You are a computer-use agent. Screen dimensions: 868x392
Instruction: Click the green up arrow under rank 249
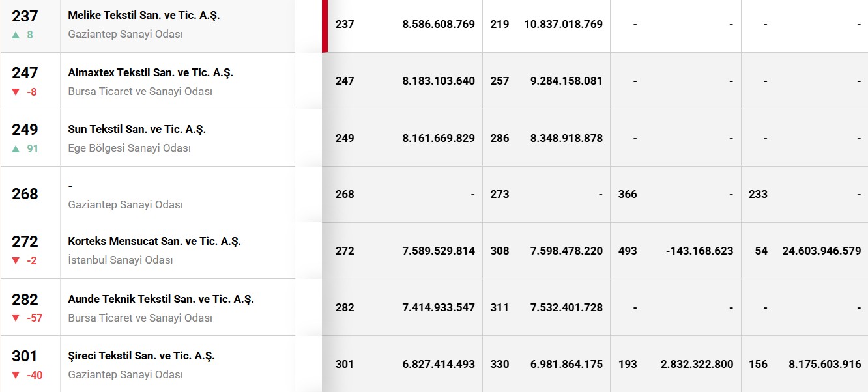[16, 148]
